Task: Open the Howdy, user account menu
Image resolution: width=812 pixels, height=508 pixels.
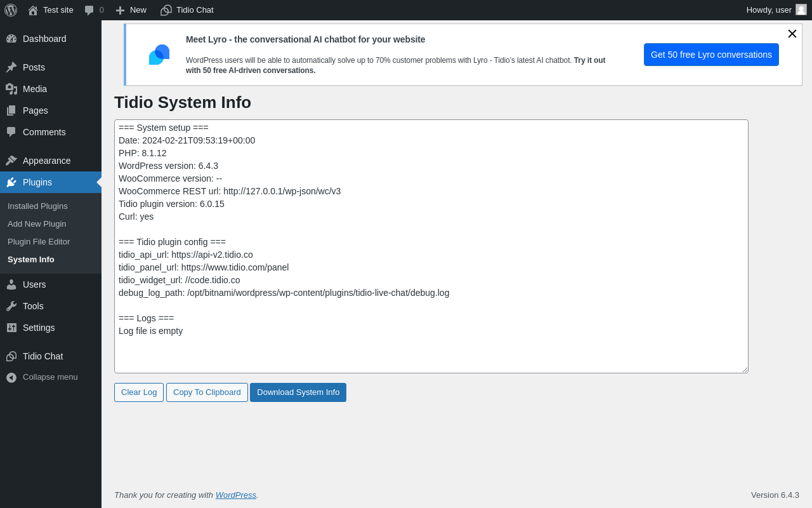Action: point(776,10)
